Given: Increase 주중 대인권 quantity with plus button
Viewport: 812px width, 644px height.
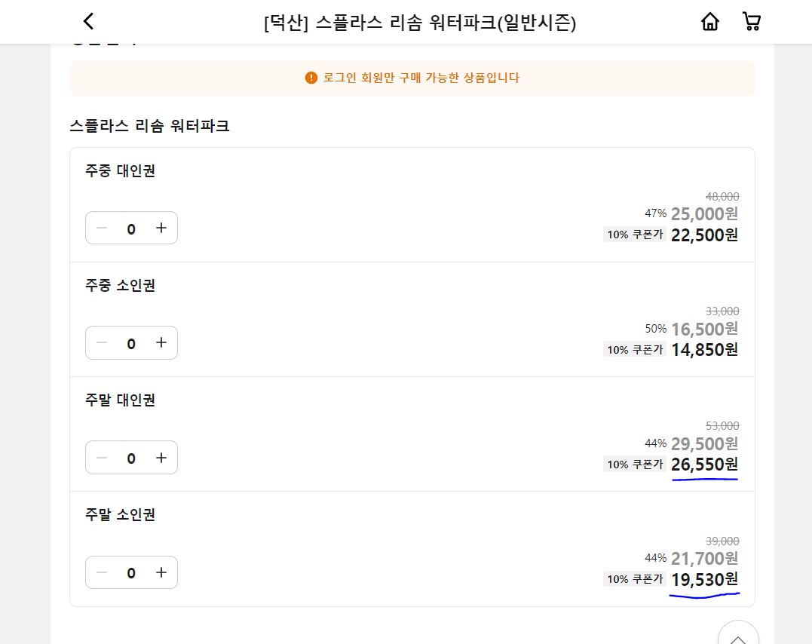Looking at the screenshot, I should [161, 228].
